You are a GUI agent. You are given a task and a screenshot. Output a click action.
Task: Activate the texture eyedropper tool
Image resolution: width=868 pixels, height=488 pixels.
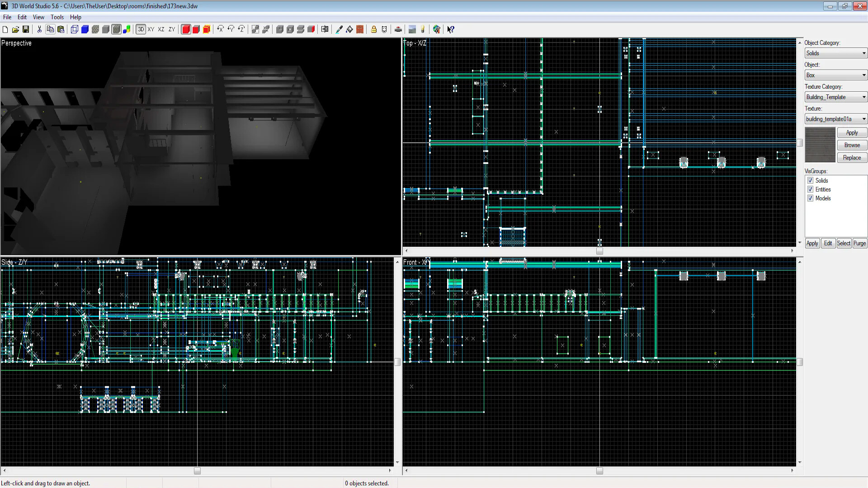339,29
